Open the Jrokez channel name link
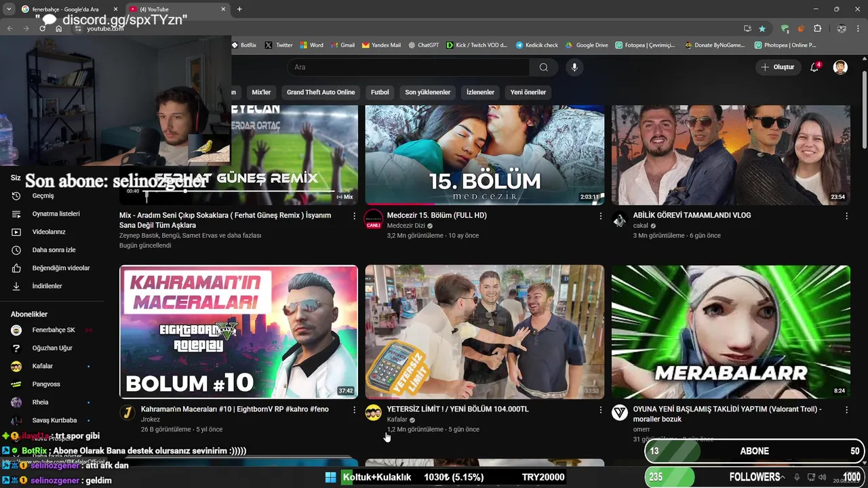Viewport: 868px width, 488px height. pyautogui.click(x=151, y=420)
